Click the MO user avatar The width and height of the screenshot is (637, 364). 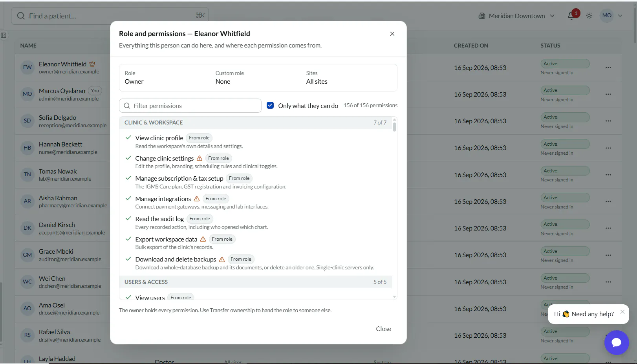pos(607,16)
